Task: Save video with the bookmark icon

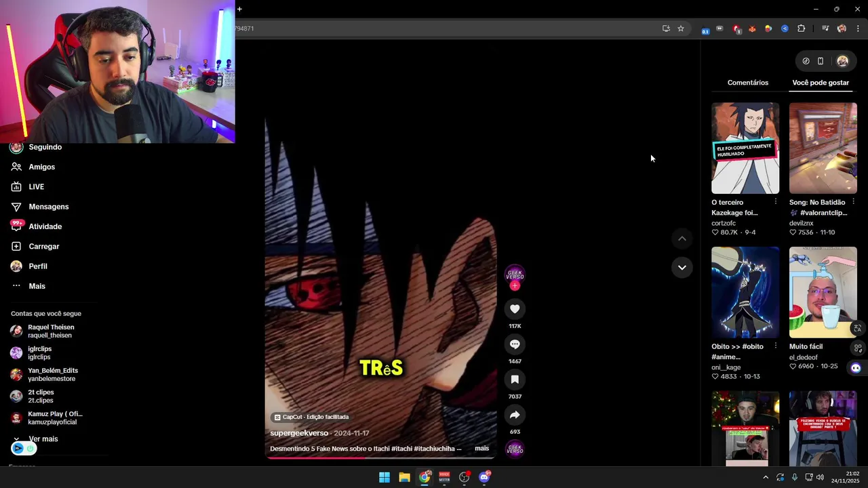Action: point(515,380)
